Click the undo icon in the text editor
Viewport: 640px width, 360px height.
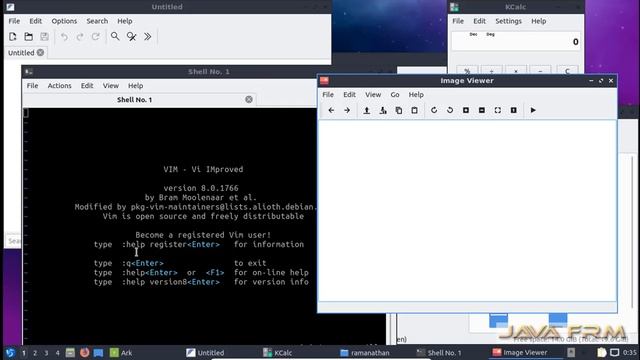coord(64,37)
